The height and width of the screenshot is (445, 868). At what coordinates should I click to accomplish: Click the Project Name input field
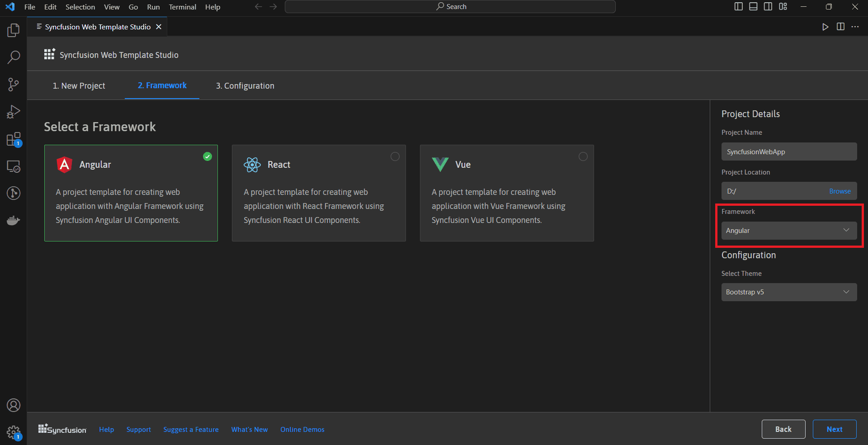click(x=789, y=151)
